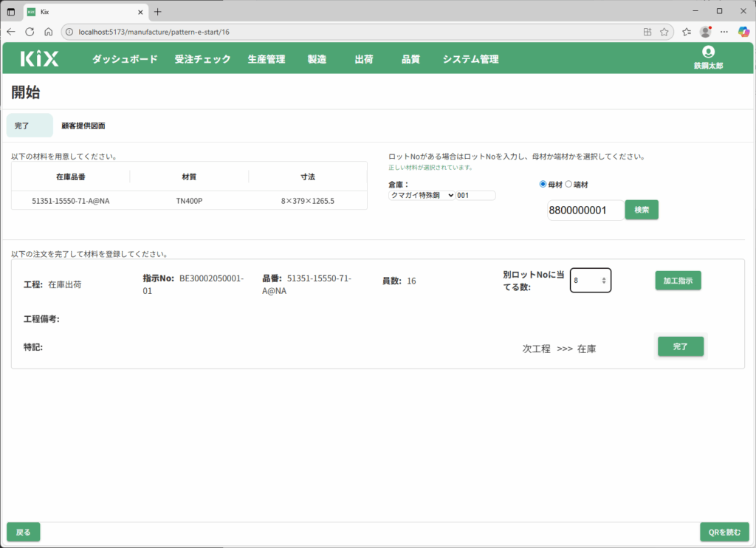Open the Copilot icon in browser toolbar
This screenshot has height=548, width=756.
coord(743,32)
